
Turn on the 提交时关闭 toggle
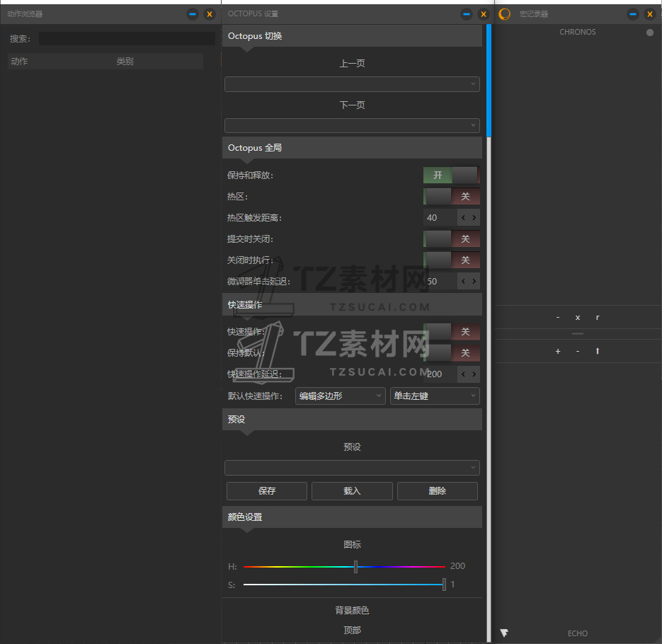point(451,239)
